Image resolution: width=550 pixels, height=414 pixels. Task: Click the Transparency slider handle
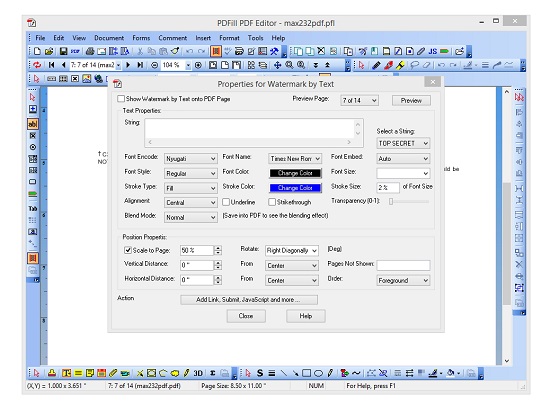pos(391,201)
